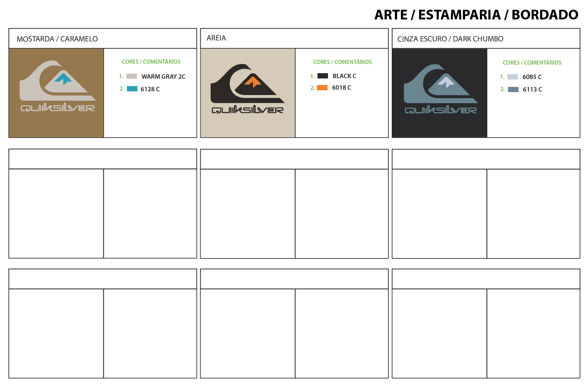Click the blue arrow in the mustard logo

tap(63, 79)
